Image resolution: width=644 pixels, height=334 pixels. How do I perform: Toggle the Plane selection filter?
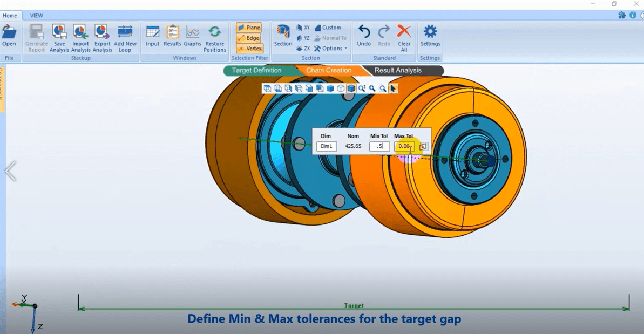click(x=248, y=28)
